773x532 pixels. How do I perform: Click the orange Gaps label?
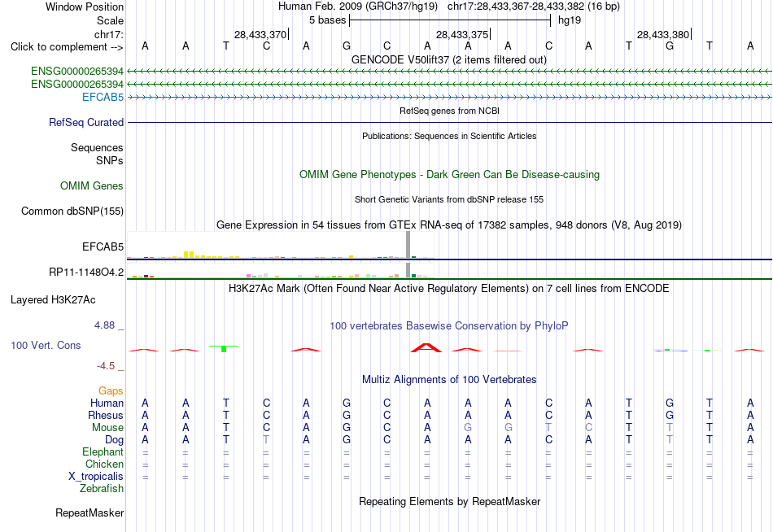click(x=111, y=391)
